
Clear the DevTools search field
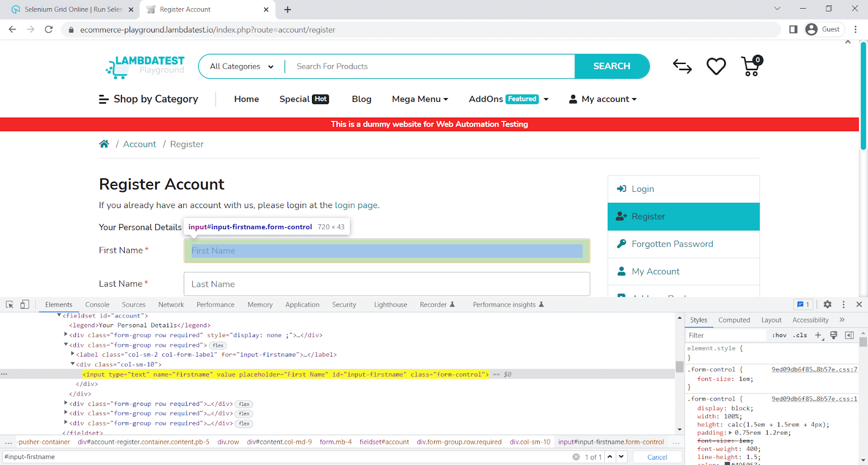coord(576,457)
